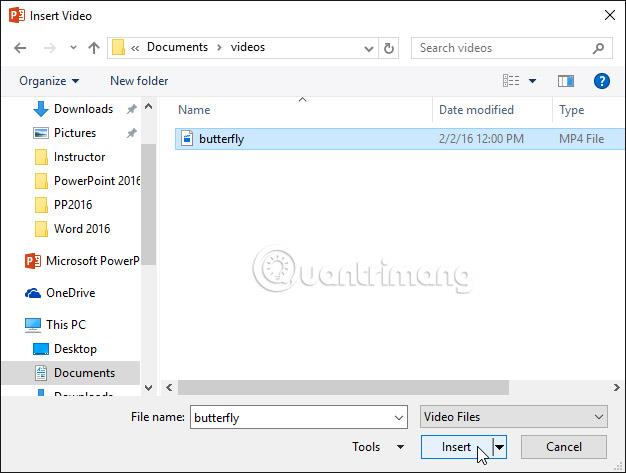This screenshot has width=626, height=473.
Task: Open recent locations dropdown arrow
Action: click(x=73, y=47)
